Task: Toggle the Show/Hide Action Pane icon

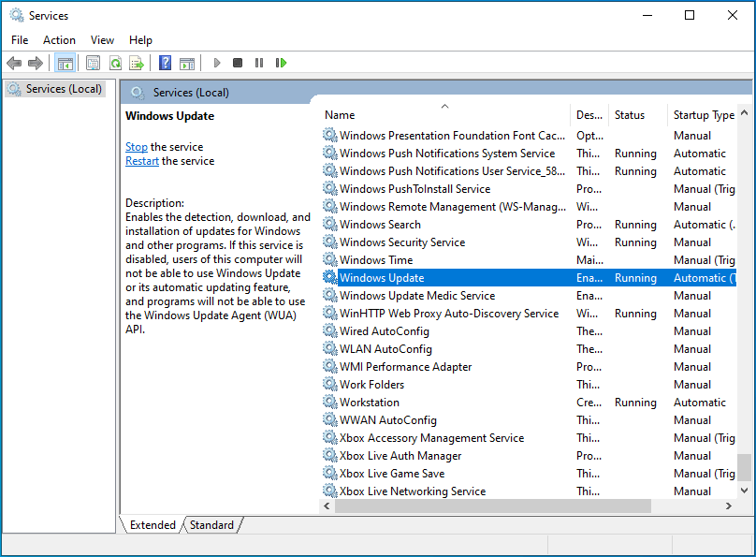Action: point(187,63)
